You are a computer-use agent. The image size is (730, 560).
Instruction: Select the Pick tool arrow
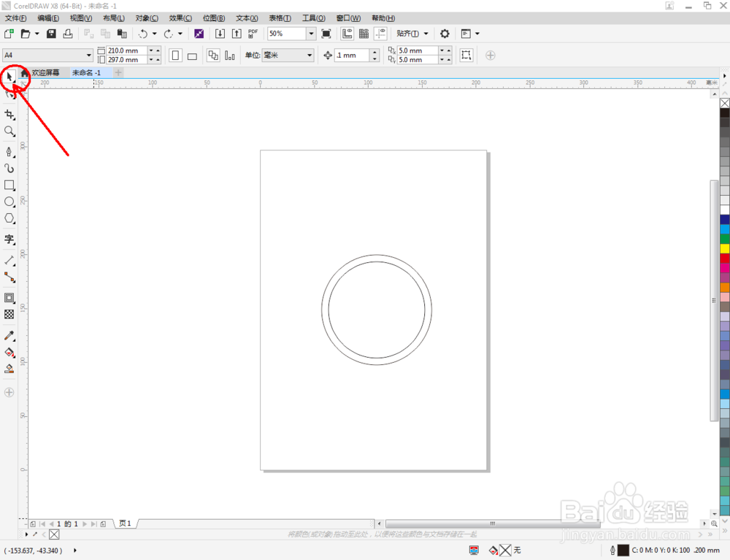tap(9, 77)
